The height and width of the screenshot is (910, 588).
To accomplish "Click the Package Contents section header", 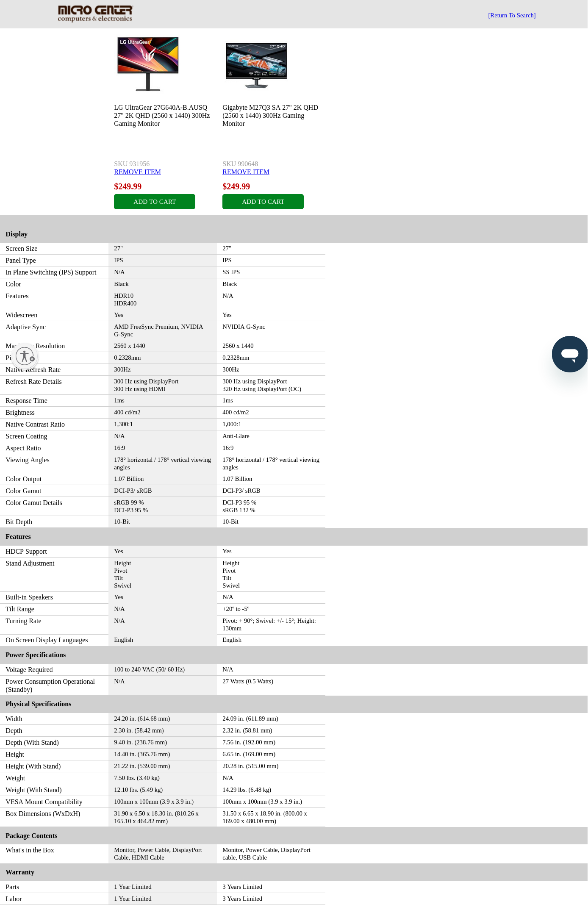I will [x=31, y=836].
